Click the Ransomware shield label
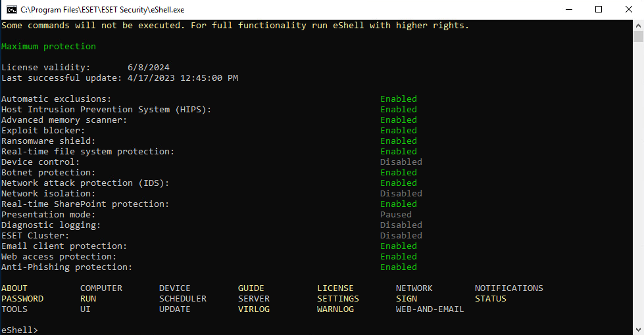 click(x=48, y=141)
